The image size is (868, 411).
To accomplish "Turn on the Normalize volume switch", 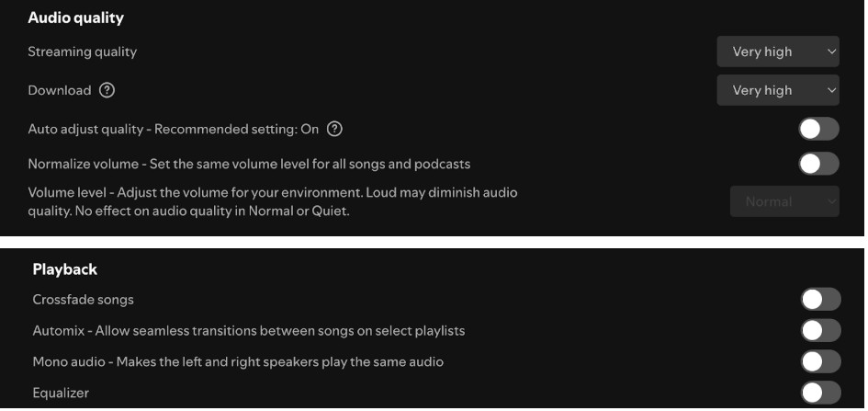I will coord(818,164).
